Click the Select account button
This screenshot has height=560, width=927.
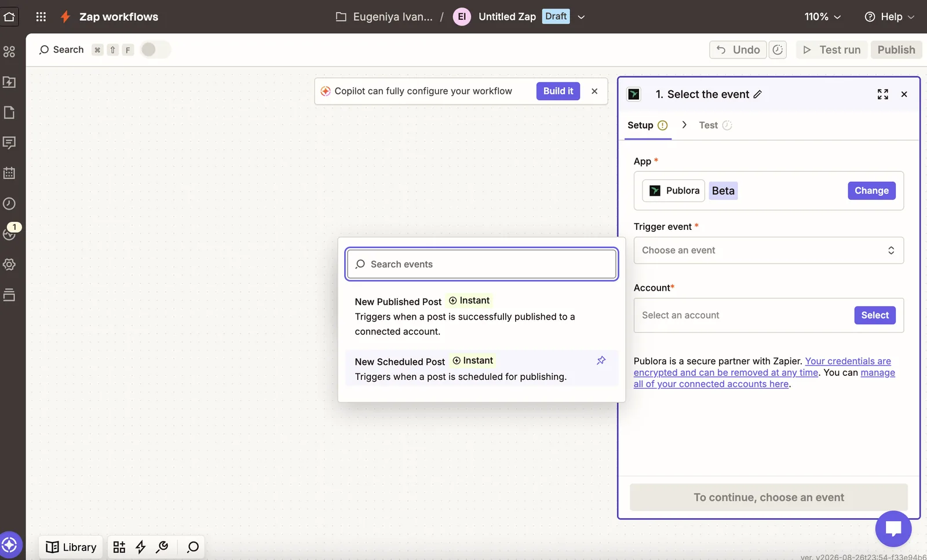(x=875, y=315)
